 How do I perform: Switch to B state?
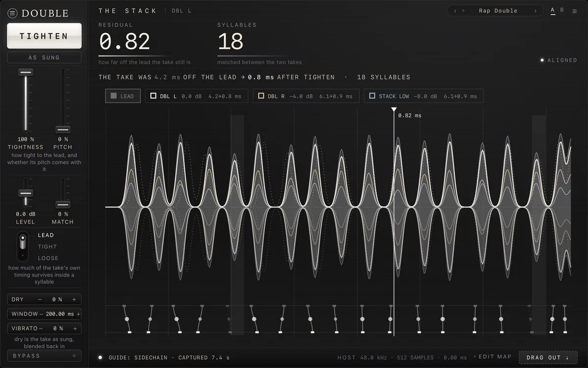tap(562, 10)
